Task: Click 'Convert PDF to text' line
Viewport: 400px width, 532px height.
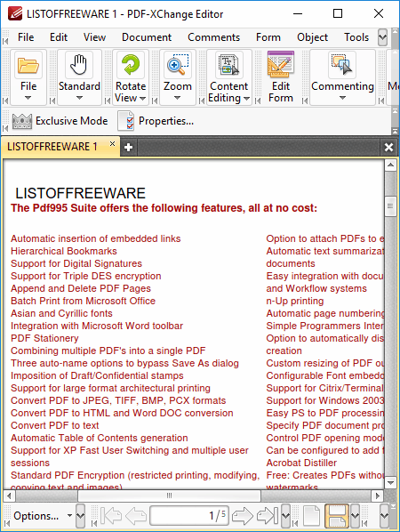Action: pyautogui.click(x=54, y=425)
